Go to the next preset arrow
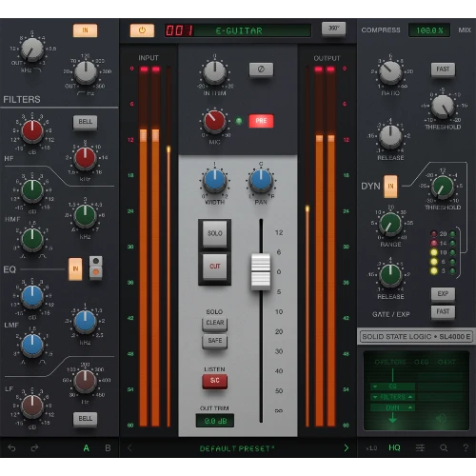The width and height of the screenshot is (476, 476). pos(347,447)
